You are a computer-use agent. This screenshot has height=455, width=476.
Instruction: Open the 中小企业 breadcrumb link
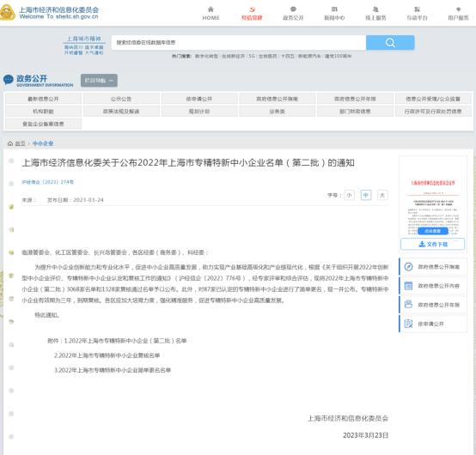point(43,143)
